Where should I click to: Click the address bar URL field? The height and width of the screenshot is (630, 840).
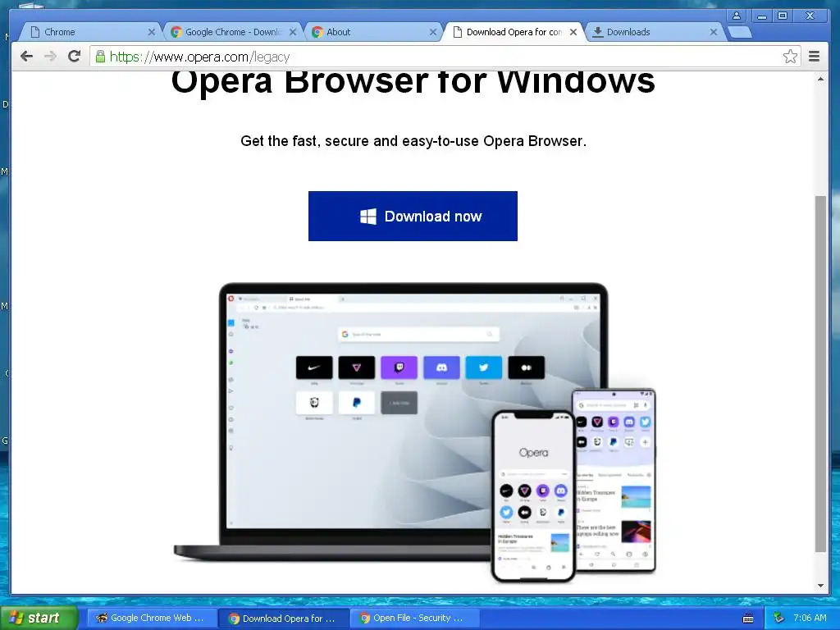pos(445,57)
